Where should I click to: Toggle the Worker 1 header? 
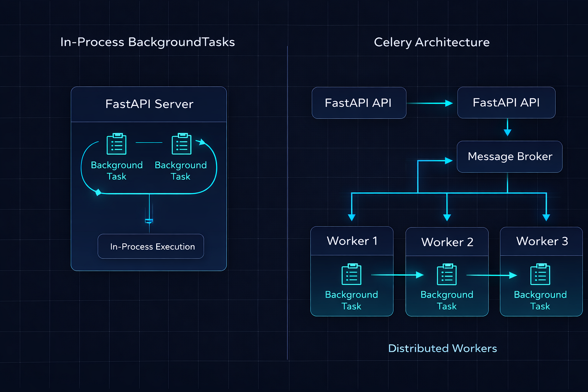(x=352, y=241)
